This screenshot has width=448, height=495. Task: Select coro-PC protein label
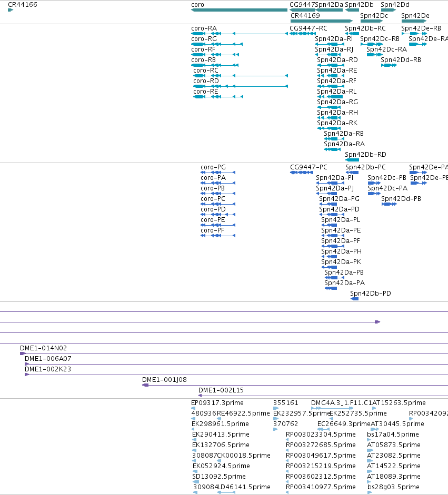tap(213, 199)
